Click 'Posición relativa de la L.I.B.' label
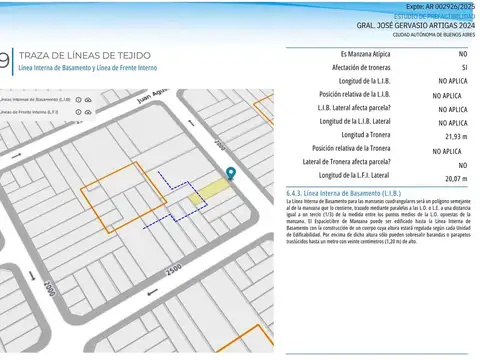Image resolution: width=480 pixels, height=360 pixels. click(x=355, y=94)
